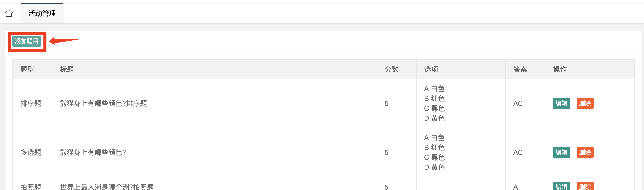Click the 操作 column header

click(x=560, y=70)
